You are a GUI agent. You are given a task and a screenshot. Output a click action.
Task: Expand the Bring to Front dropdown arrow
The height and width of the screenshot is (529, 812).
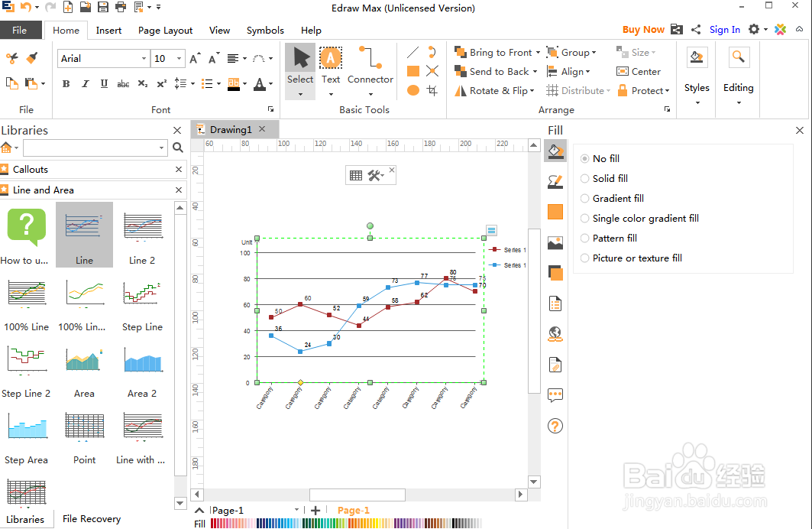[x=538, y=52]
